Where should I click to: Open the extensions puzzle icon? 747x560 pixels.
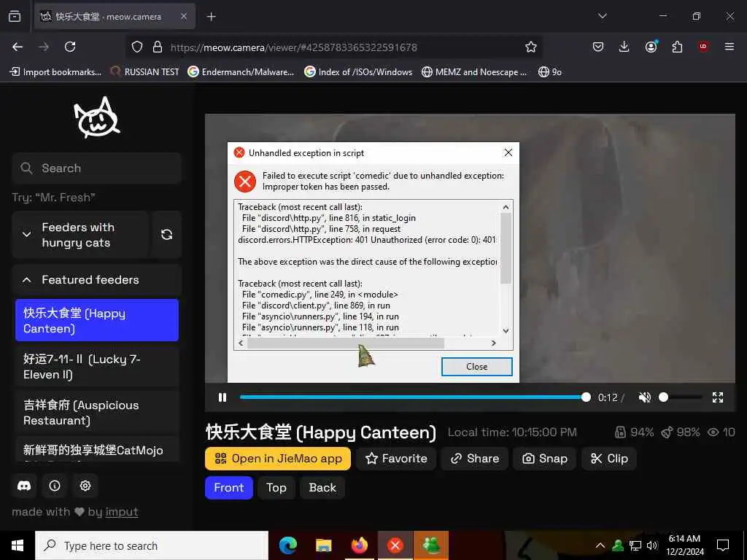[x=677, y=47]
